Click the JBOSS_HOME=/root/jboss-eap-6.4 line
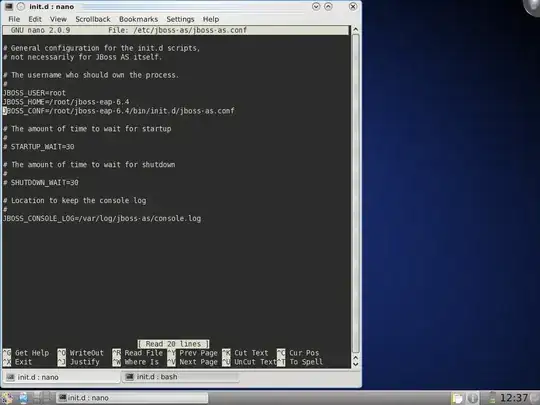 [x=66, y=102]
